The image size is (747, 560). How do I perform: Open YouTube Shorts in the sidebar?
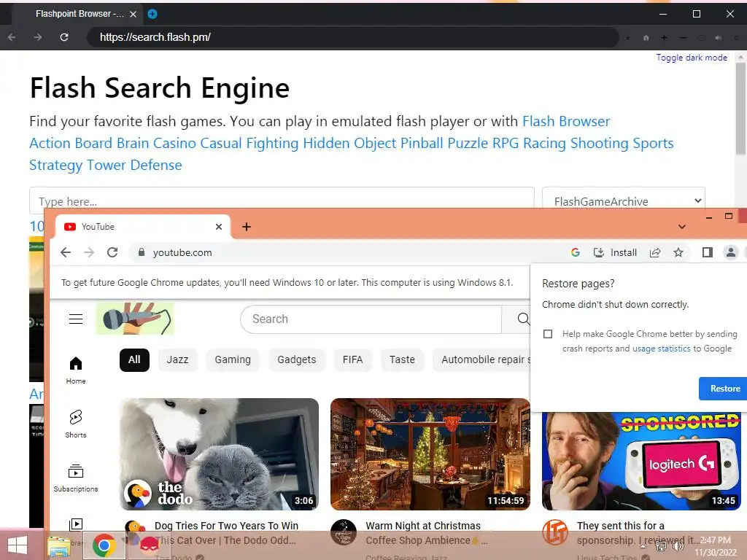click(x=76, y=424)
